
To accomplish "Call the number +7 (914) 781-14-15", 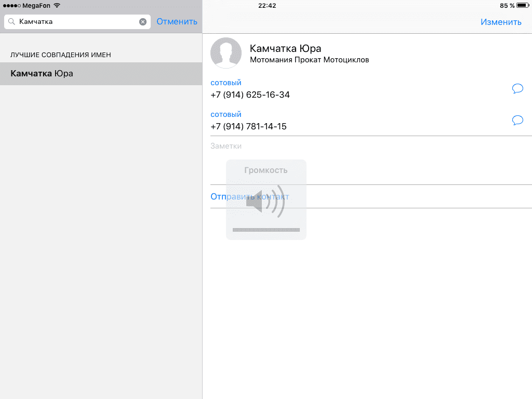I will (248, 126).
